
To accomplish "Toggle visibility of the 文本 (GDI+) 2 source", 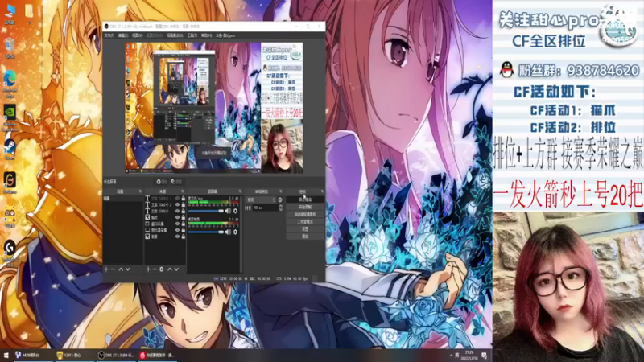I will pyautogui.click(x=177, y=204).
